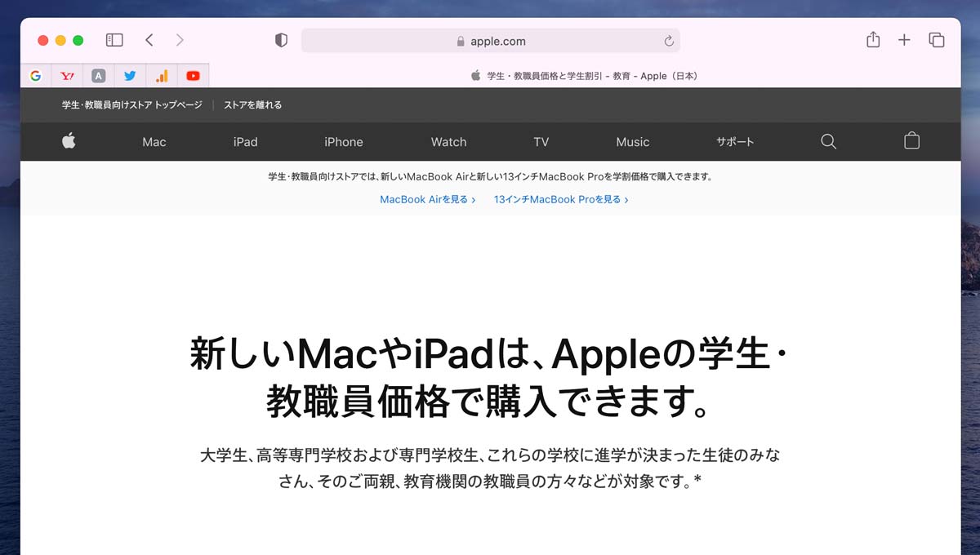This screenshot has width=980, height=555.
Task: Open the Twitter favorite
Action: click(130, 76)
